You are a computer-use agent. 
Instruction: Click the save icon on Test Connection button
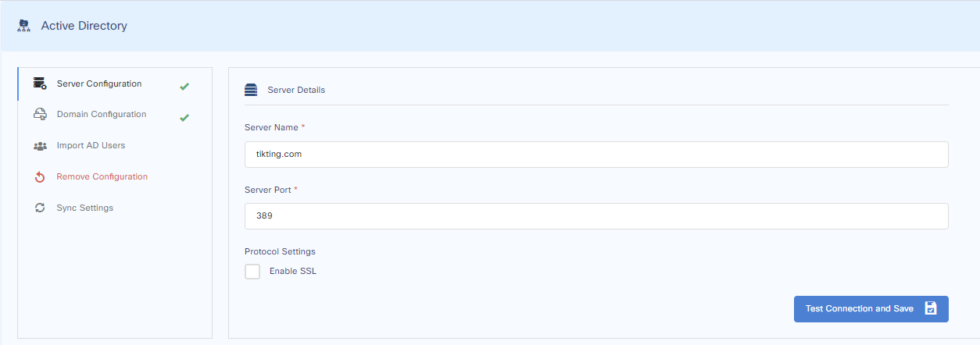[931, 308]
